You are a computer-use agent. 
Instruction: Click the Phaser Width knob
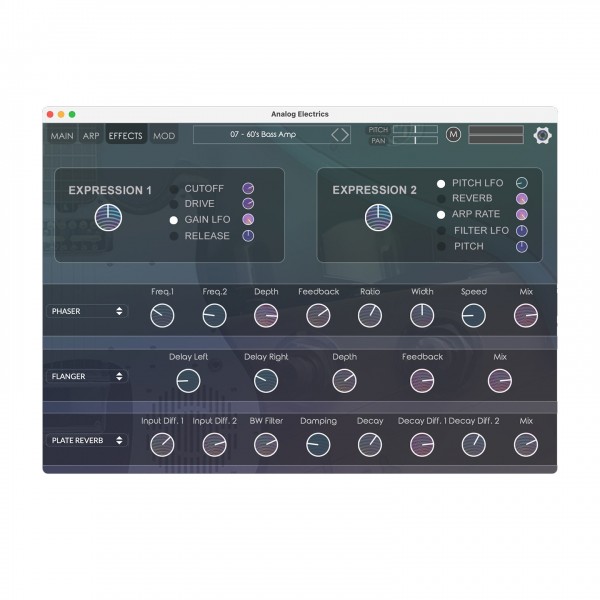(x=422, y=316)
